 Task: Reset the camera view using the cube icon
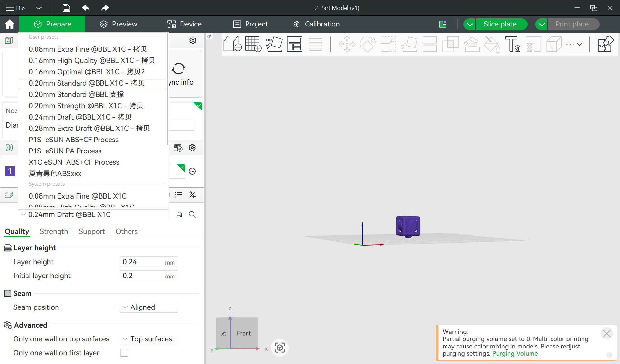[280, 348]
